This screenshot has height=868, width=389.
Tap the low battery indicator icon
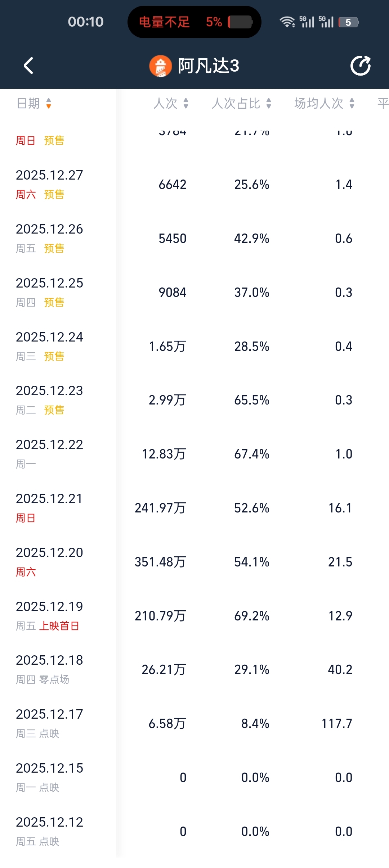tap(240, 22)
